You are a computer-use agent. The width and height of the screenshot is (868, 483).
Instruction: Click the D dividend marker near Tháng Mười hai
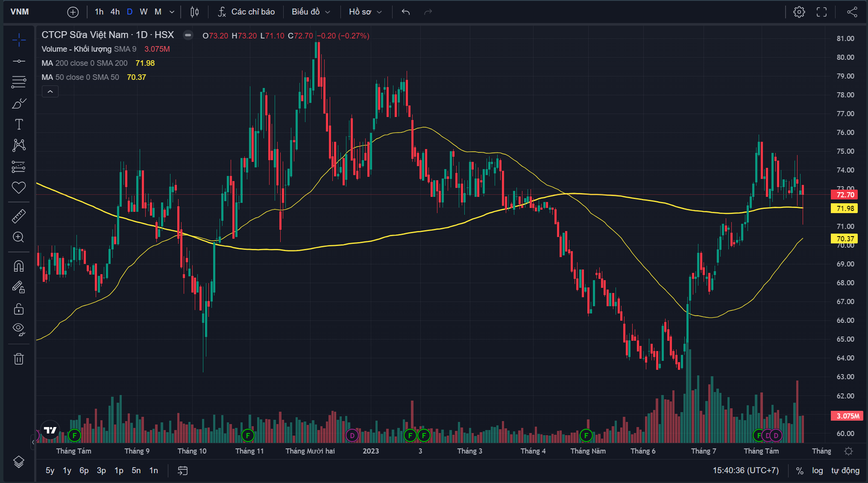tap(352, 436)
